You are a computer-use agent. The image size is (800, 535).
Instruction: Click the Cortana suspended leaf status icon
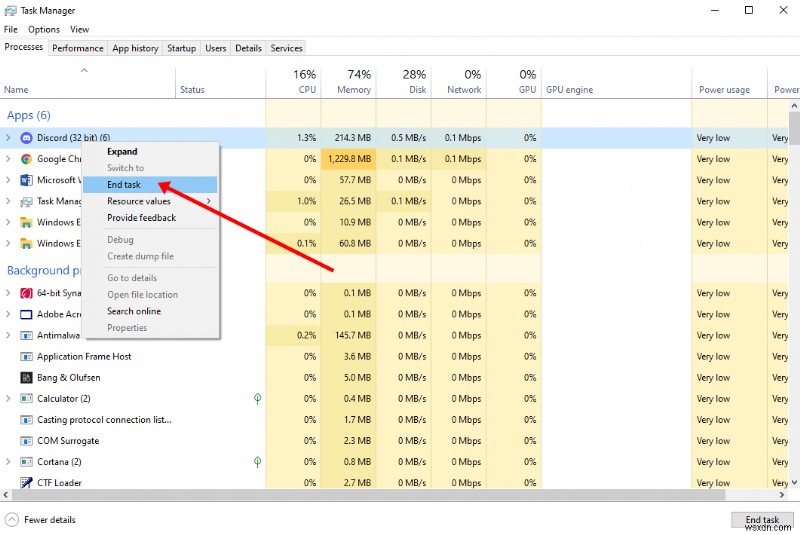[258, 462]
